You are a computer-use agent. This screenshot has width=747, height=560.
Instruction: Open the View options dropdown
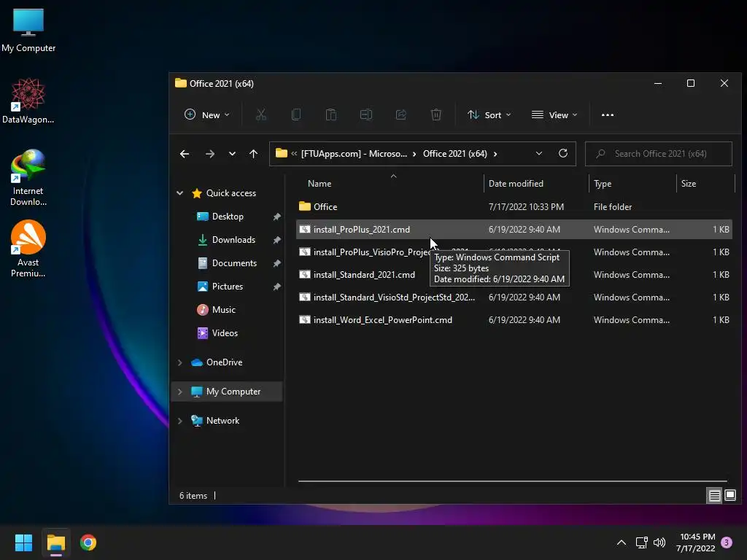pyautogui.click(x=554, y=114)
